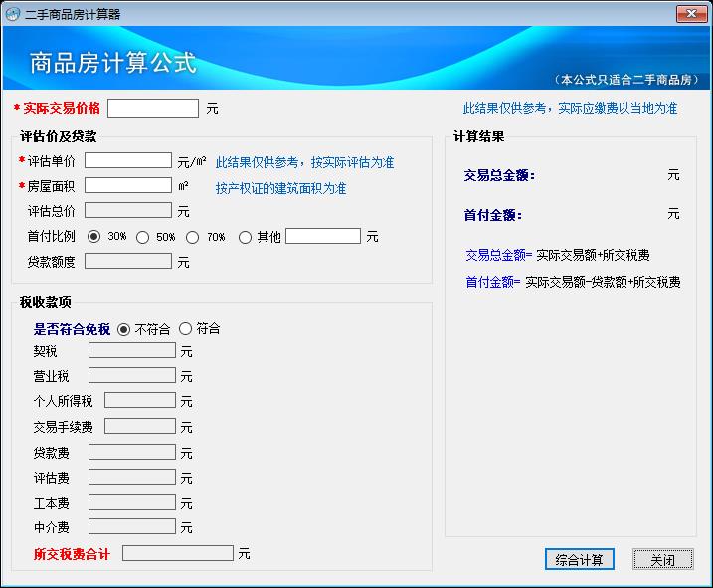This screenshot has height=588, width=713.
Task: Click the 个人所得税 field
Action: (140, 400)
